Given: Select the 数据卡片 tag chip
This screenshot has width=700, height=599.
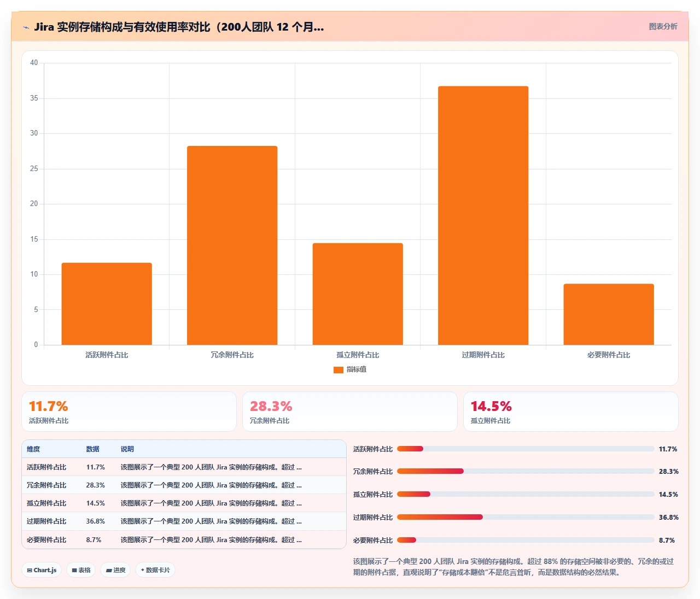Looking at the screenshot, I should coord(155,570).
